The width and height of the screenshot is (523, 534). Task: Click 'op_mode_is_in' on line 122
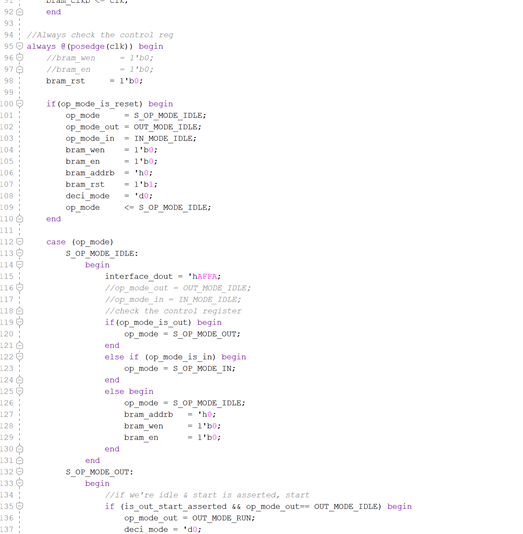click(x=179, y=357)
